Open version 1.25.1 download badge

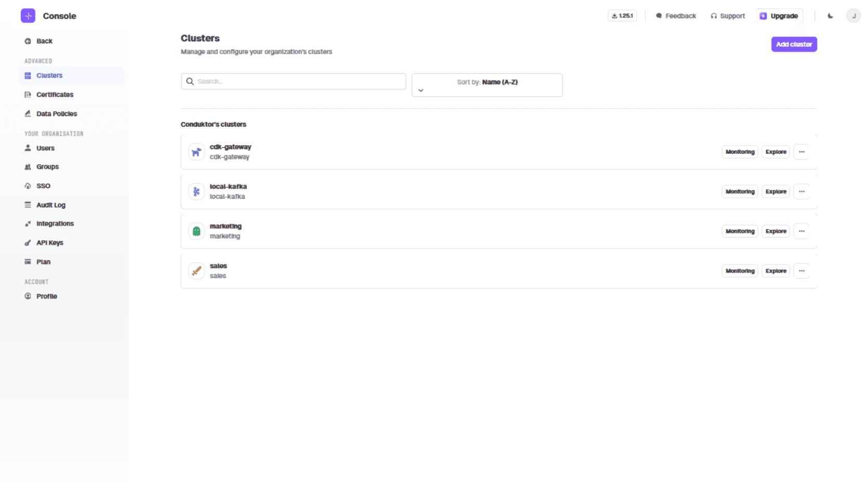pos(622,16)
